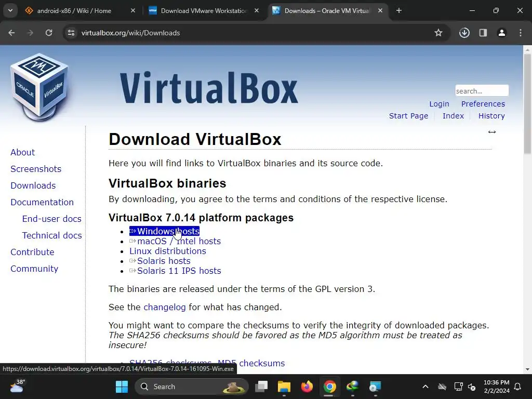This screenshot has height=399, width=532.
Task: Toggle the Chrome side panel icon
Action: coord(483,33)
